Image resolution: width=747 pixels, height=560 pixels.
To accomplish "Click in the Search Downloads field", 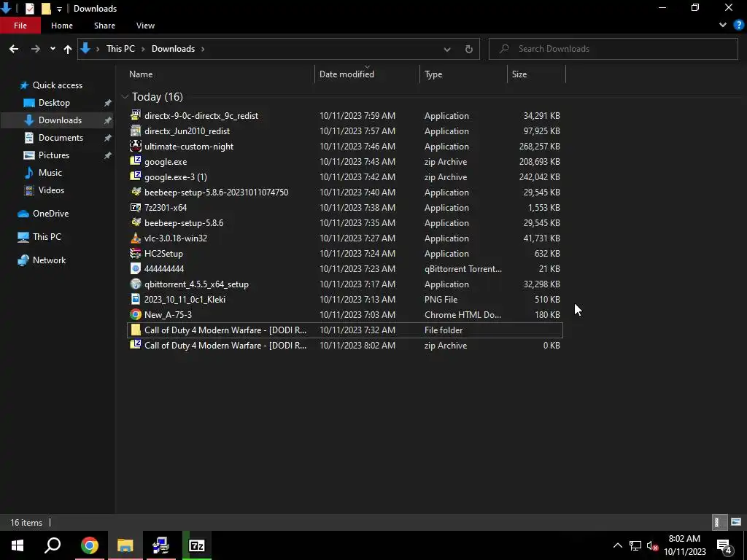I will [613, 49].
